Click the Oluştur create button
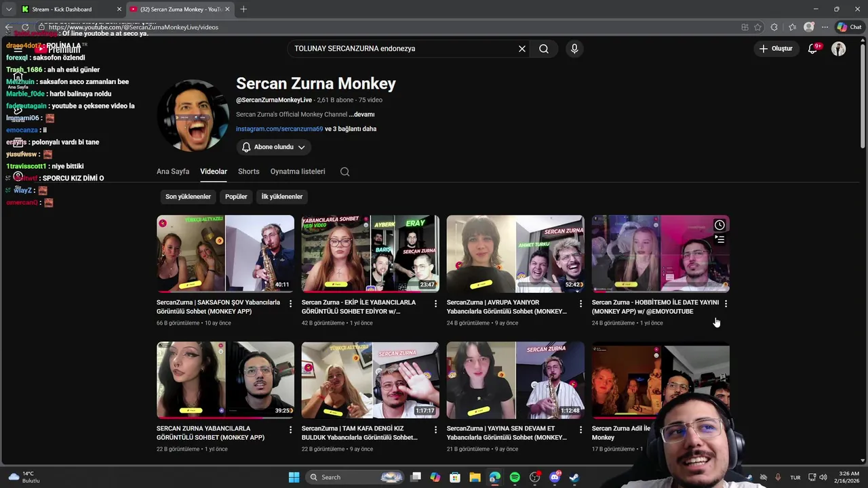868x488 pixels. (776, 49)
